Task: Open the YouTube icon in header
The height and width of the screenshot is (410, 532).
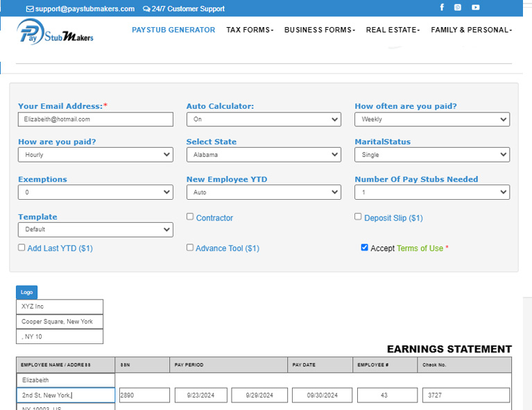Action: point(476,7)
